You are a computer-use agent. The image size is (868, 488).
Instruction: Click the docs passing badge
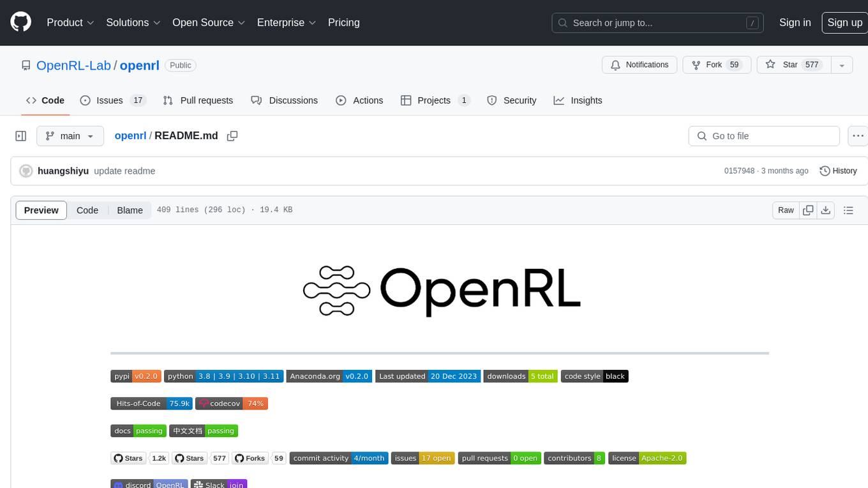pos(138,431)
